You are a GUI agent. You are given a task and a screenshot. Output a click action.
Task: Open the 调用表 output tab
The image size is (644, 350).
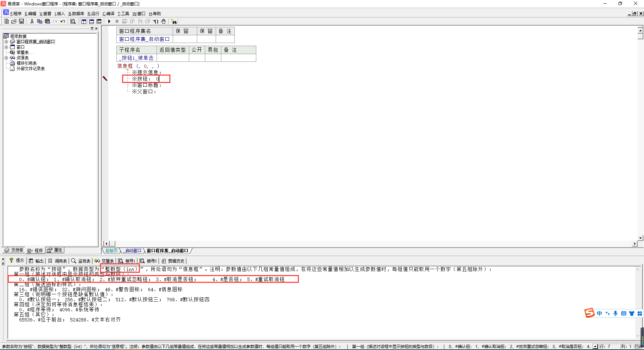click(57, 261)
